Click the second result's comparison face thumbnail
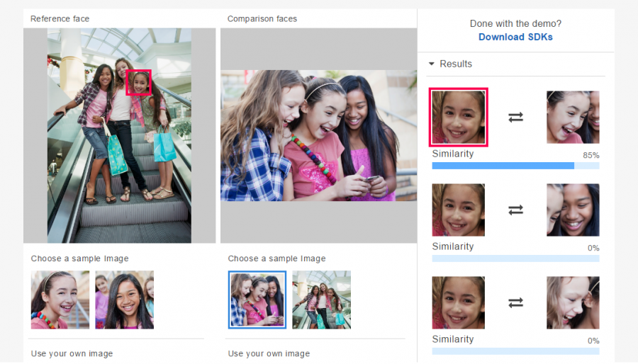Image resolution: width=638 pixels, height=364 pixels. 573,210
